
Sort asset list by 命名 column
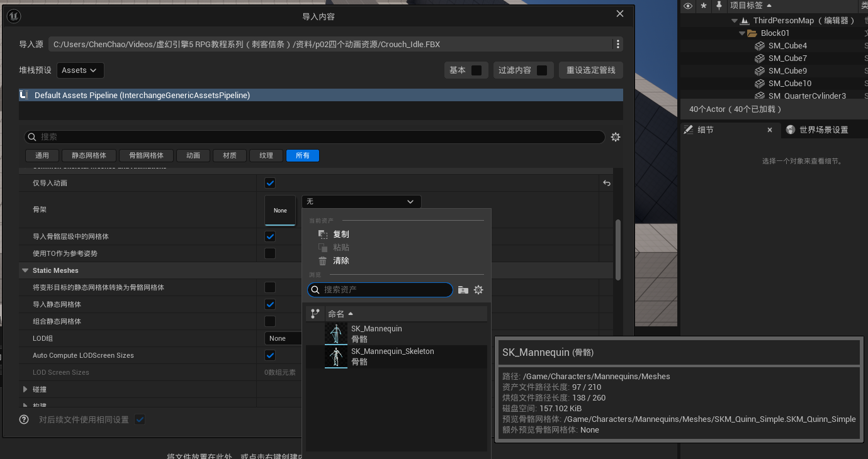click(x=406, y=313)
